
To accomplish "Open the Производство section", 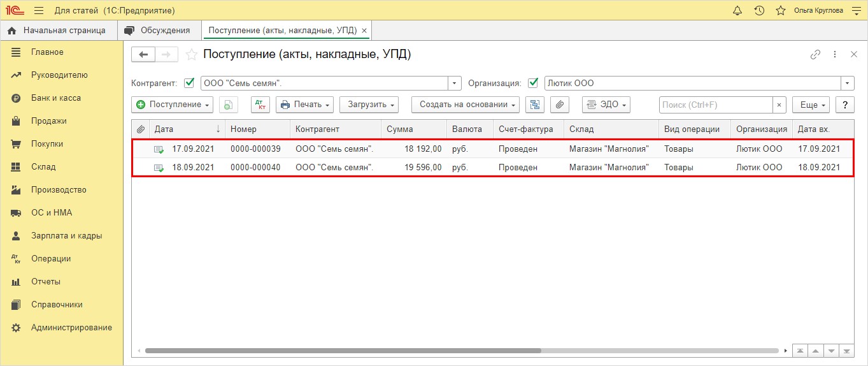I will pos(62,190).
